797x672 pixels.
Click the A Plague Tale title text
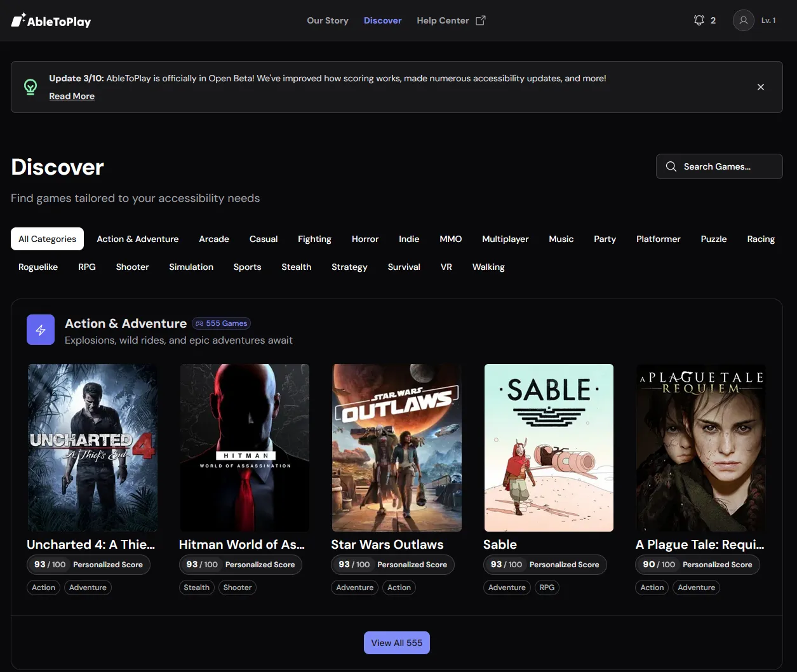700,544
